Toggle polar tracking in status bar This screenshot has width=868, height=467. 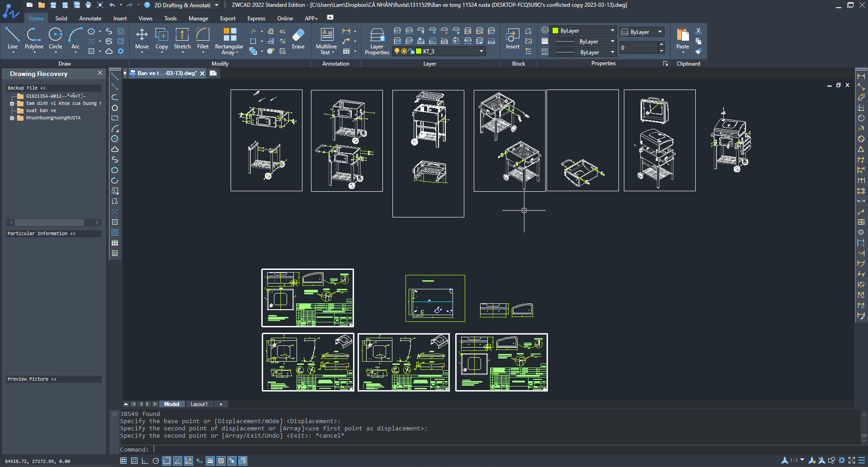(x=156, y=461)
